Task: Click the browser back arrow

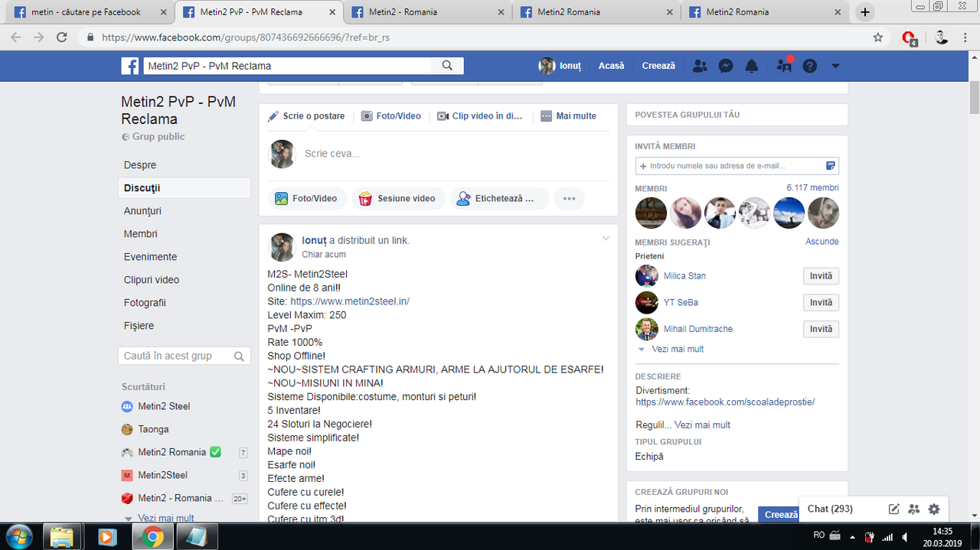Action: click(17, 37)
